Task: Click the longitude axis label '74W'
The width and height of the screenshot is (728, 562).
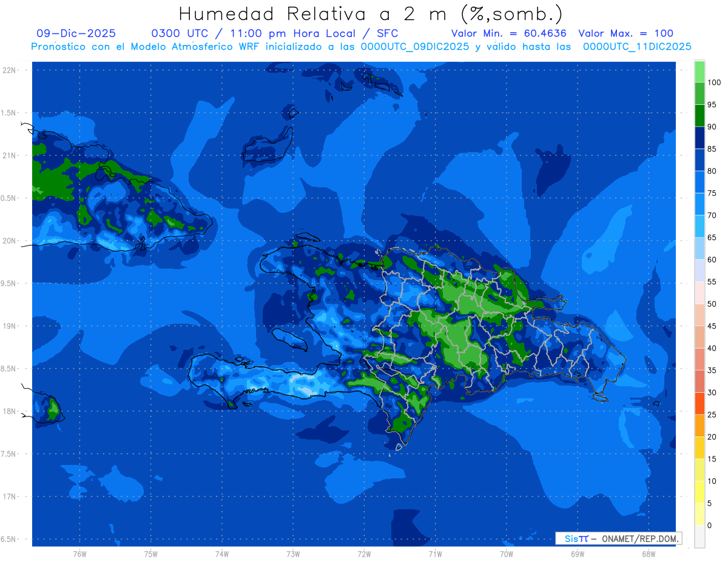Action: pos(222,554)
